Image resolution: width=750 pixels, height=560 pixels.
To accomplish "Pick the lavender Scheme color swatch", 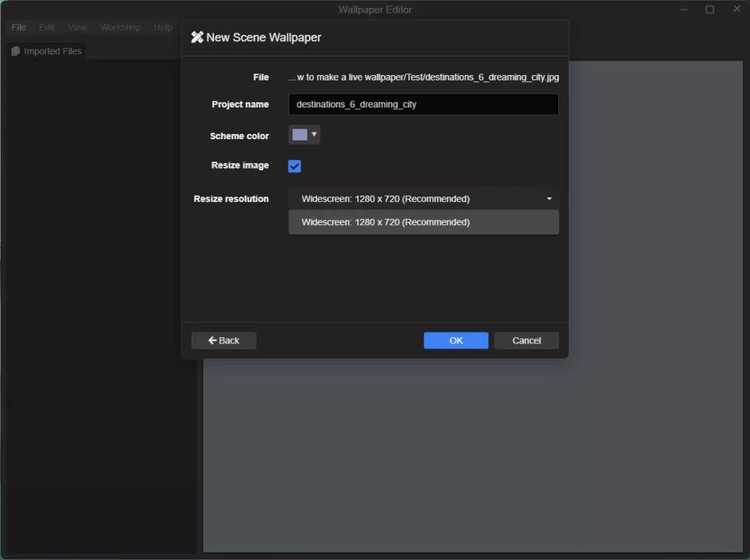I will click(300, 135).
